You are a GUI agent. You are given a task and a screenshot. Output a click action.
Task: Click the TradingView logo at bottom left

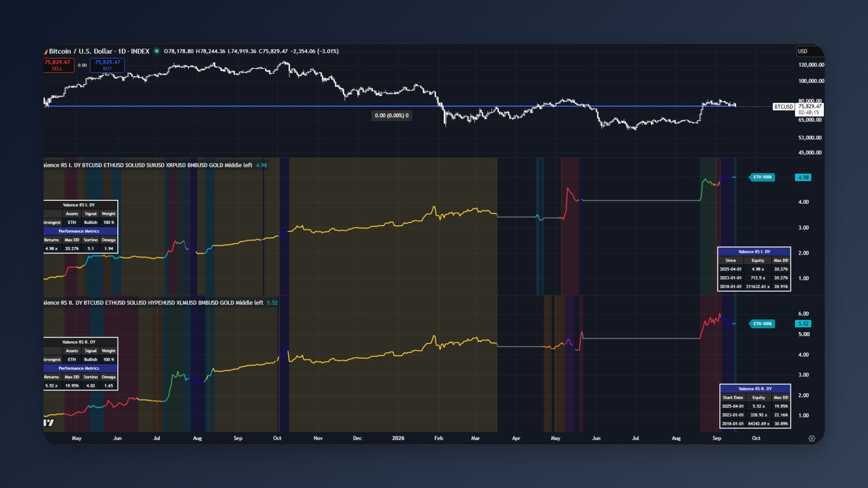point(49,423)
